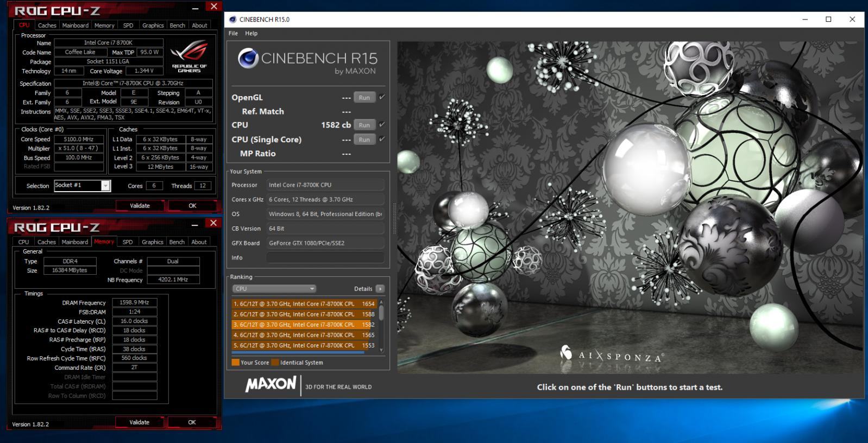Run the CPU benchmark

(364, 125)
